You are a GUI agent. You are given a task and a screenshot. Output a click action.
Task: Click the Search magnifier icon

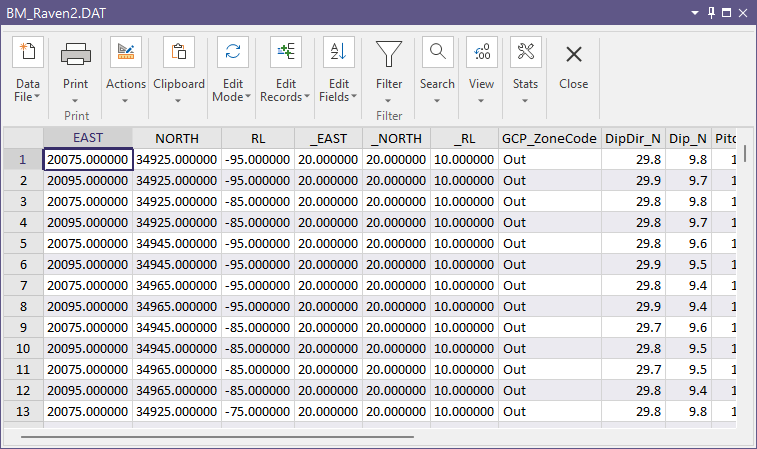click(x=437, y=53)
